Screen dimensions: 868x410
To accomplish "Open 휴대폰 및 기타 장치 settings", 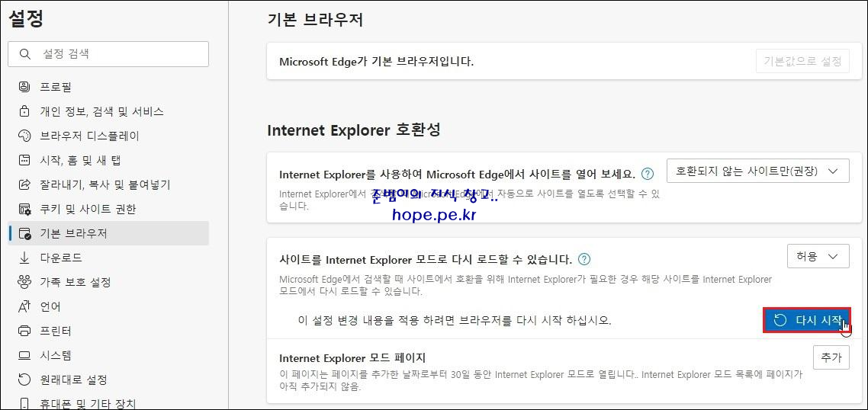I will coord(108,403).
